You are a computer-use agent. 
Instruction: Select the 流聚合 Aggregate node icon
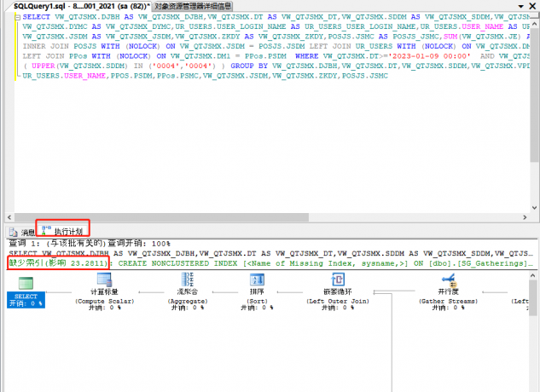pyautogui.click(x=188, y=280)
